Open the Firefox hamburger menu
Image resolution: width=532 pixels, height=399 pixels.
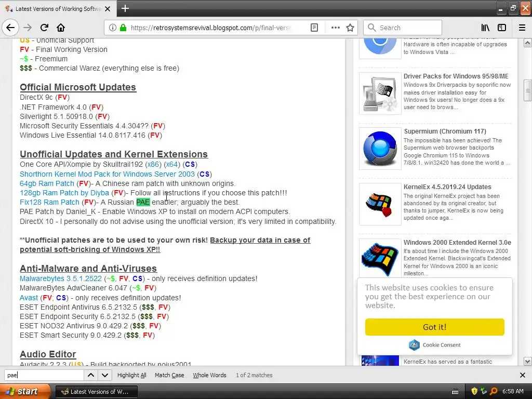[x=522, y=28]
